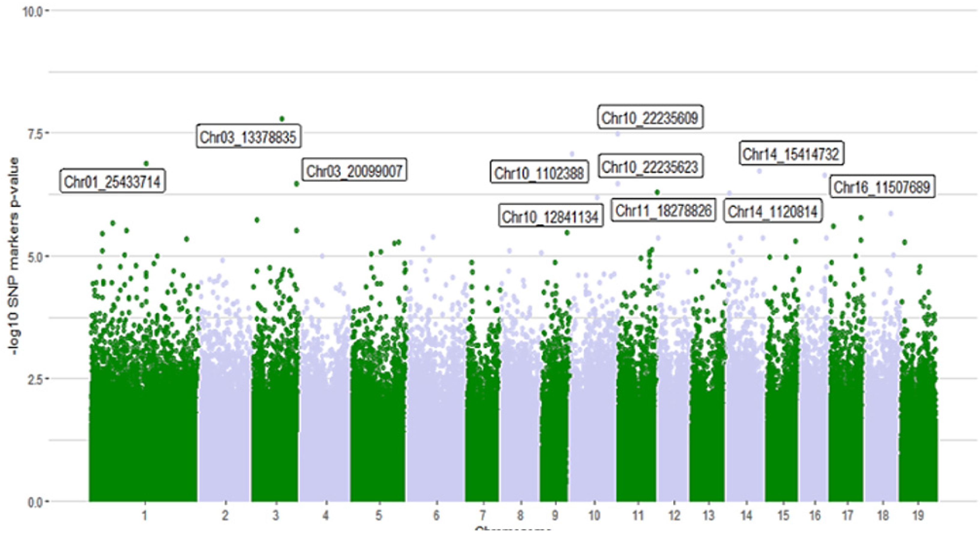The height and width of the screenshot is (537, 980).
Task: Click the Chr03_20099007 label box
Action: 355,170
